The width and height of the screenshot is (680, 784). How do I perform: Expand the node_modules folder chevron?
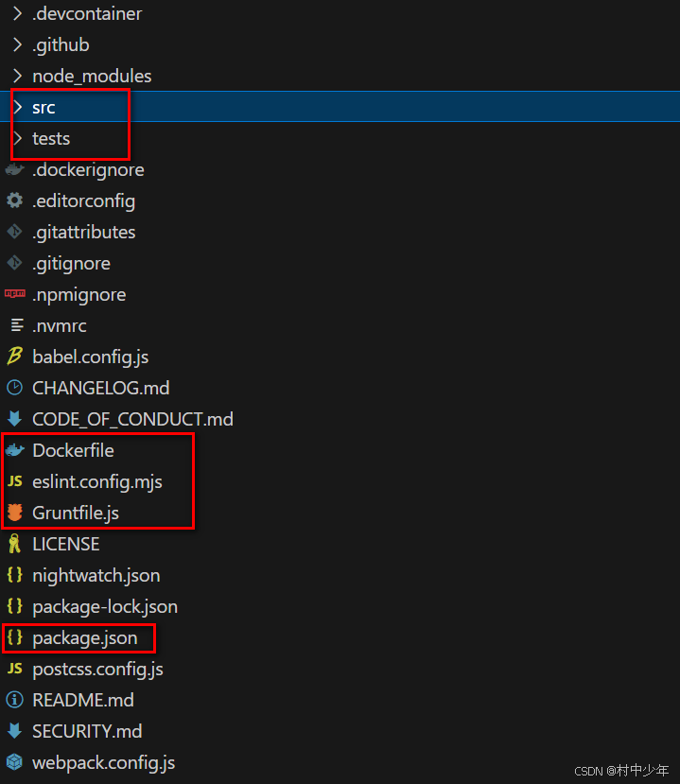click(x=18, y=76)
